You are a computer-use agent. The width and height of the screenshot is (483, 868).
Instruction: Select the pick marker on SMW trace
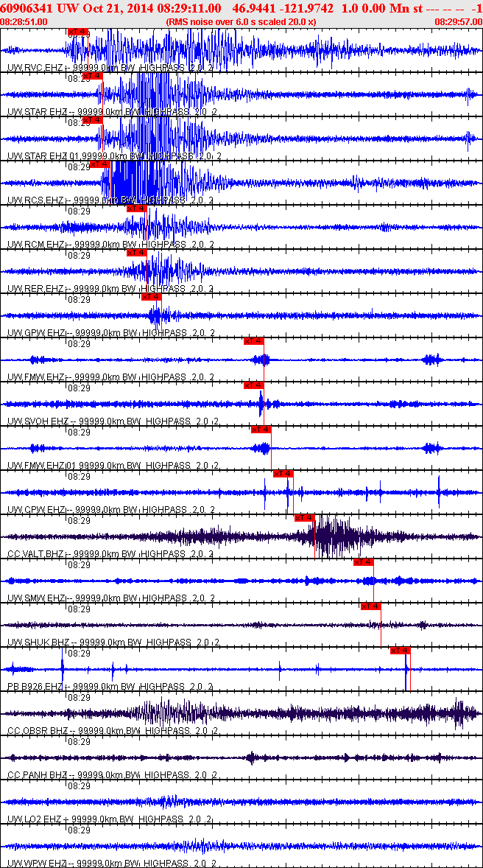point(364,562)
